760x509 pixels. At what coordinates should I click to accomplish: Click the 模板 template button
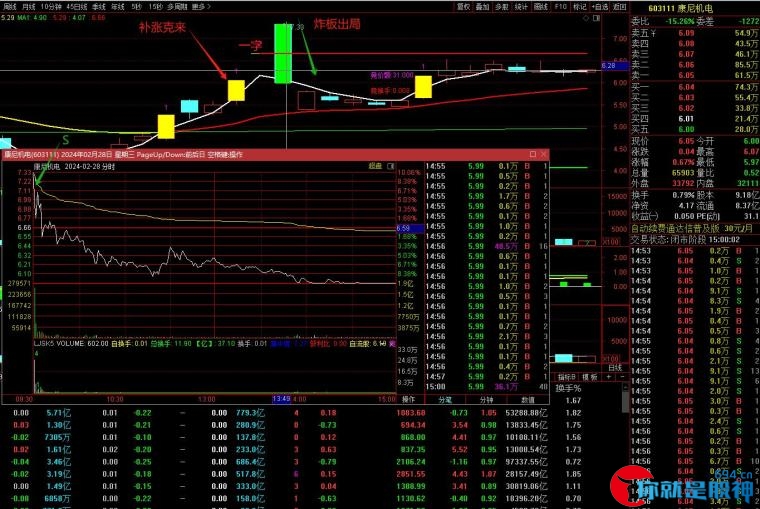tap(589, 377)
